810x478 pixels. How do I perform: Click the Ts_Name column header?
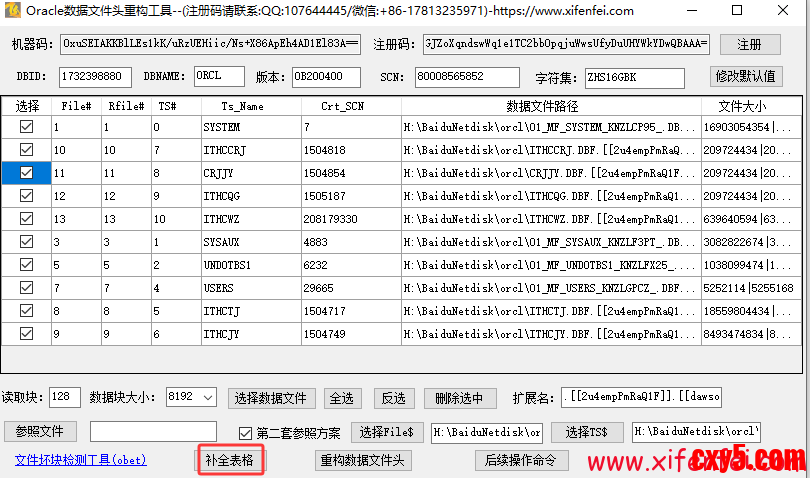coord(251,106)
